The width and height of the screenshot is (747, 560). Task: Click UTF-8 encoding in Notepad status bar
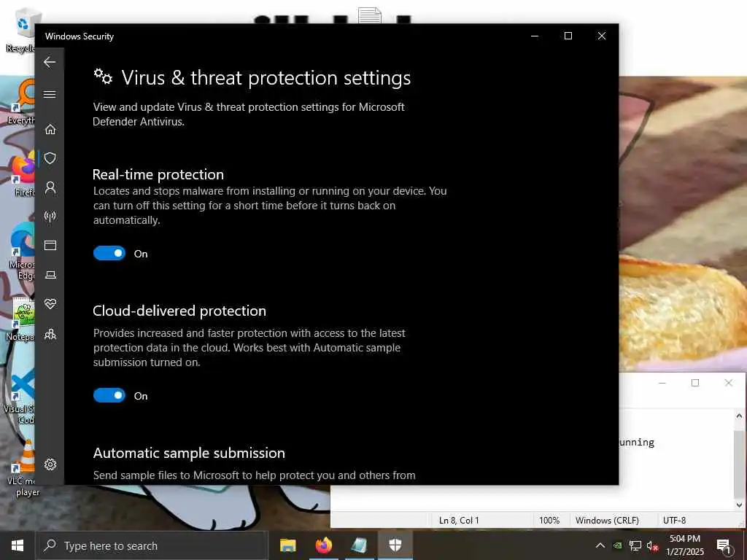point(674,521)
